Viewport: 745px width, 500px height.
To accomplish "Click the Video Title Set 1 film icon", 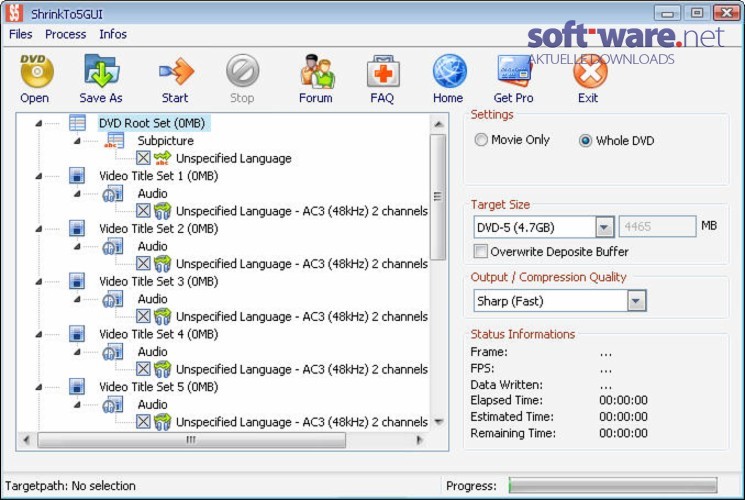I will (x=77, y=175).
